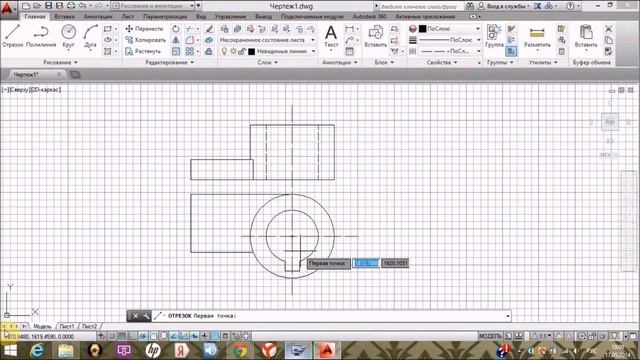640x360 pixels.
Task: Open the Невидимые линии layer dropdown
Action: pos(286,51)
